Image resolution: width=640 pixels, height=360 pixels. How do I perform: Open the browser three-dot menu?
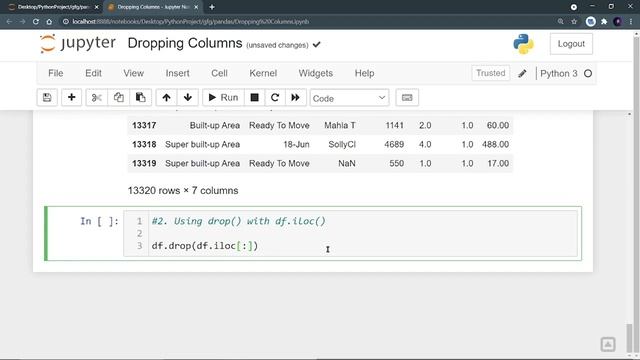pyautogui.click(x=631, y=22)
